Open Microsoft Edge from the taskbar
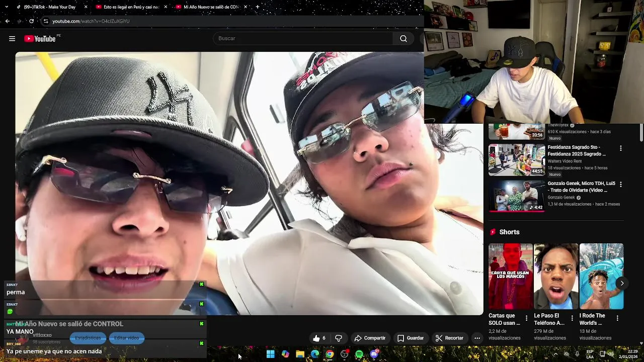 coord(314,354)
